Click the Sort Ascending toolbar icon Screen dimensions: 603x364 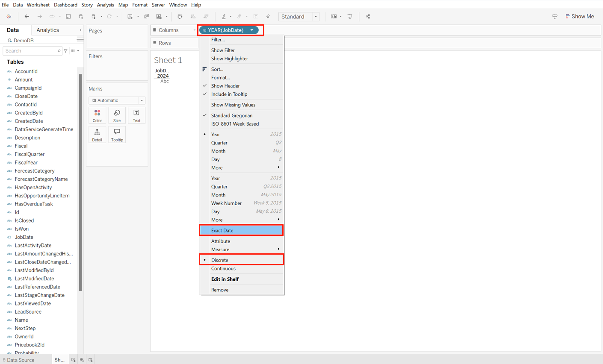pos(193,16)
